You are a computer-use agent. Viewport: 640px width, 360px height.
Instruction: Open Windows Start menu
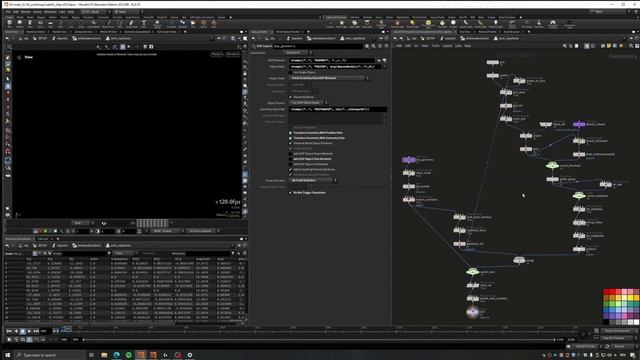click(7, 355)
